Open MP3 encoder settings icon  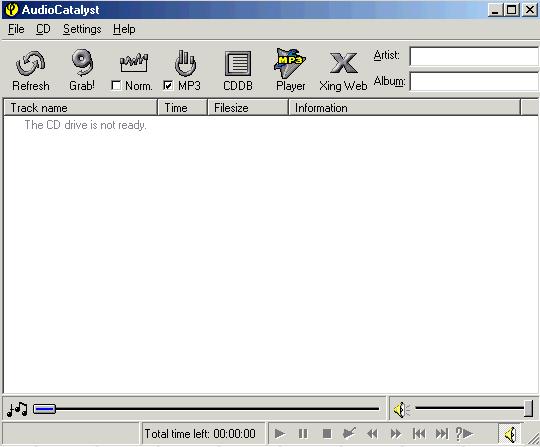(185, 63)
